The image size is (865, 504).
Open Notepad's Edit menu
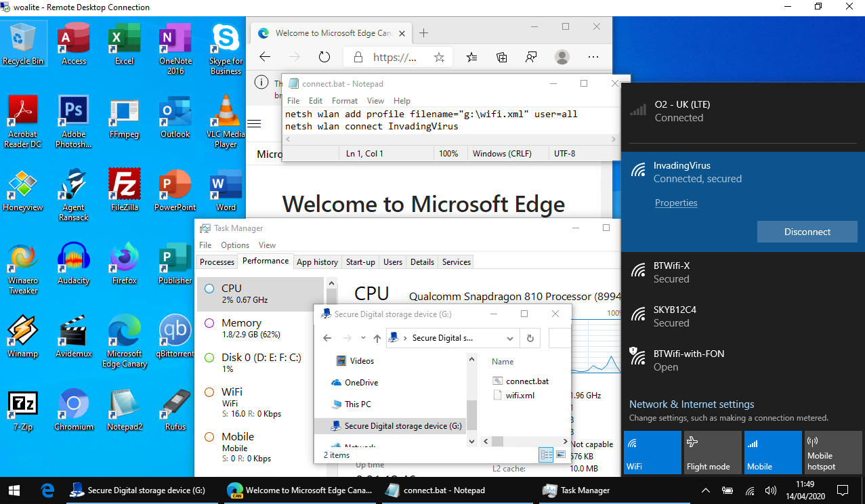(x=316, y=101)
